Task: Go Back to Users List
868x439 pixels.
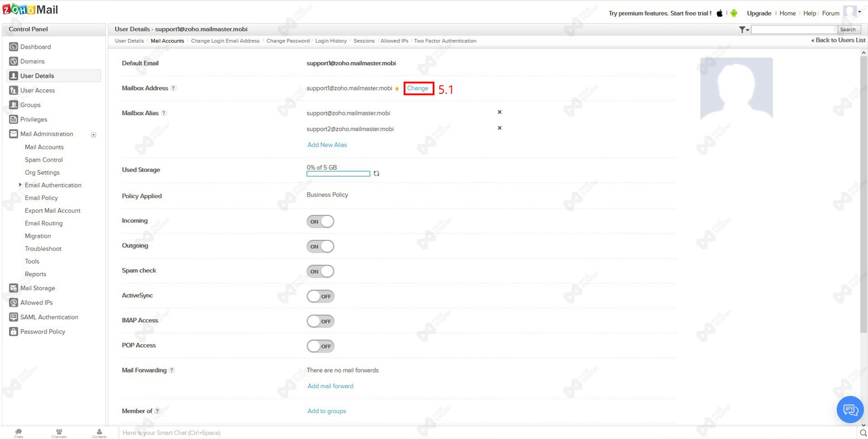Action: 838,40
